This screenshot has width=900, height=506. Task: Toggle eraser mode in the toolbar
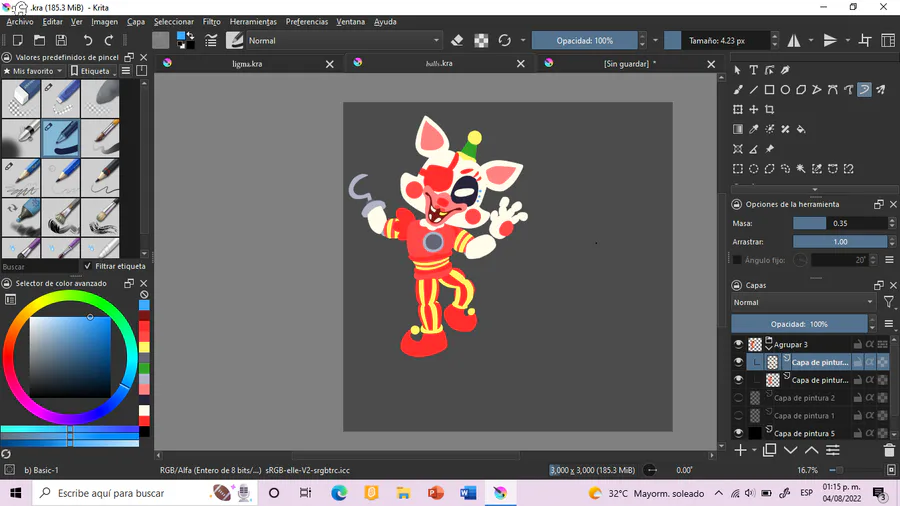point(457,40)
